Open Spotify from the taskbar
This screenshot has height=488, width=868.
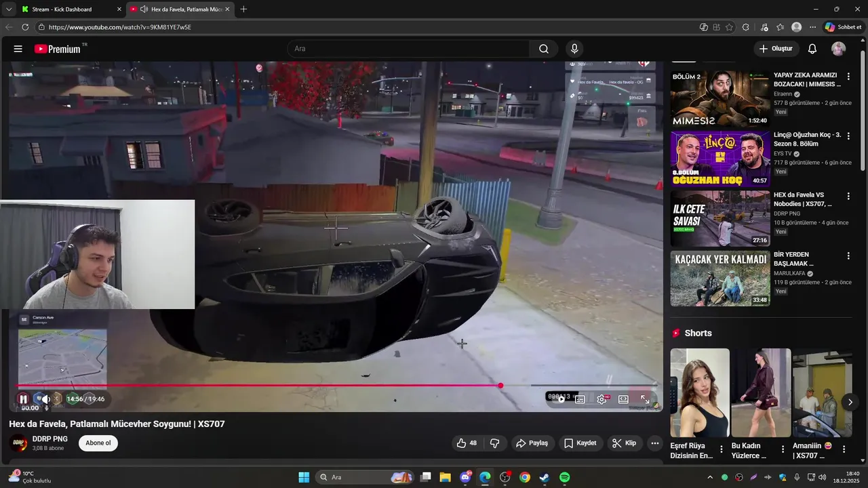click(564, 477)
